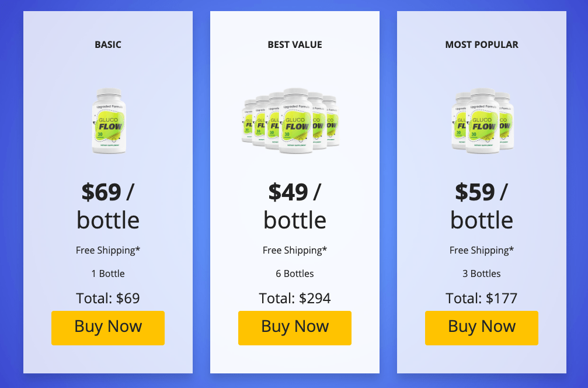Click the BASIC plan heading

click(108, 44)
